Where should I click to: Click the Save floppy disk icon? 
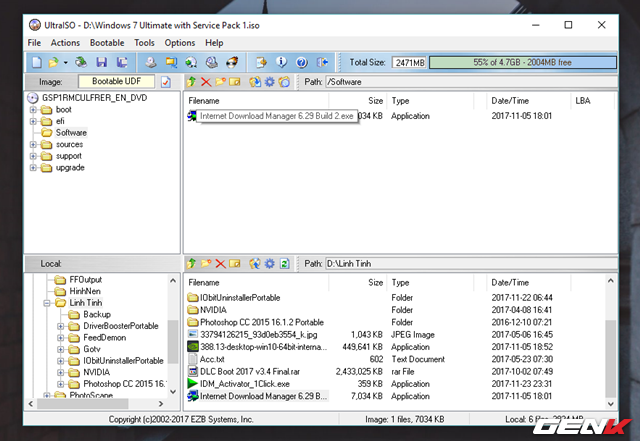102,62
